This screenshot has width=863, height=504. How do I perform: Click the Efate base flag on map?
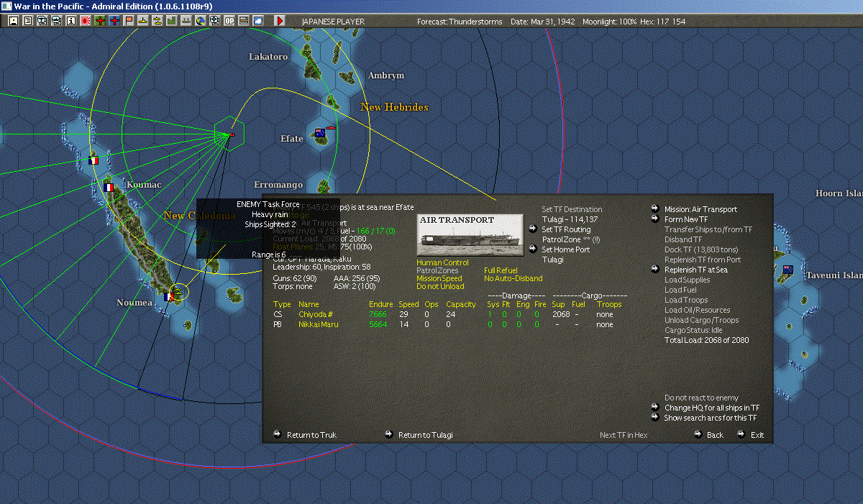321,133
